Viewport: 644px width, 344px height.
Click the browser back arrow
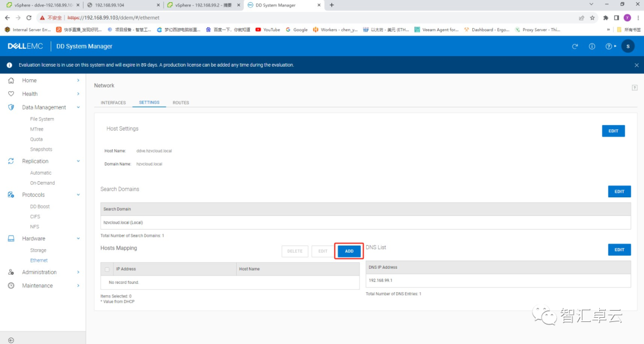coord(7,18)
